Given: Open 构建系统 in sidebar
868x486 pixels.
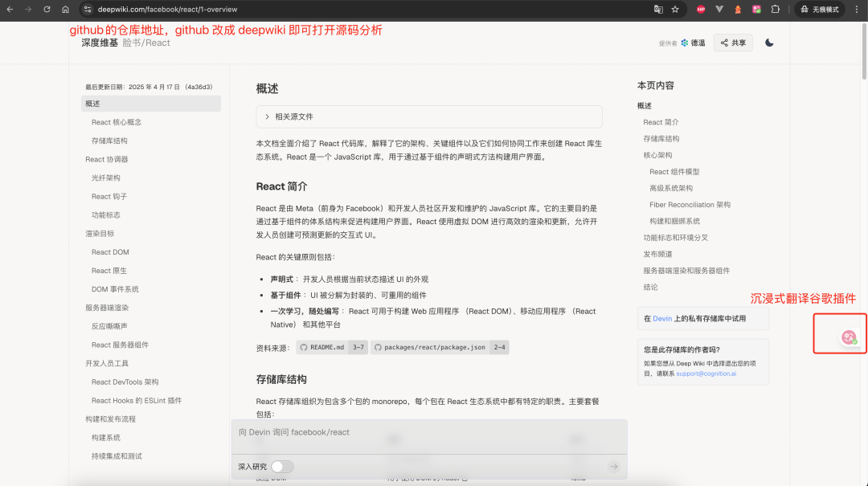Looking at the screenshot, I should click(106, 437).
